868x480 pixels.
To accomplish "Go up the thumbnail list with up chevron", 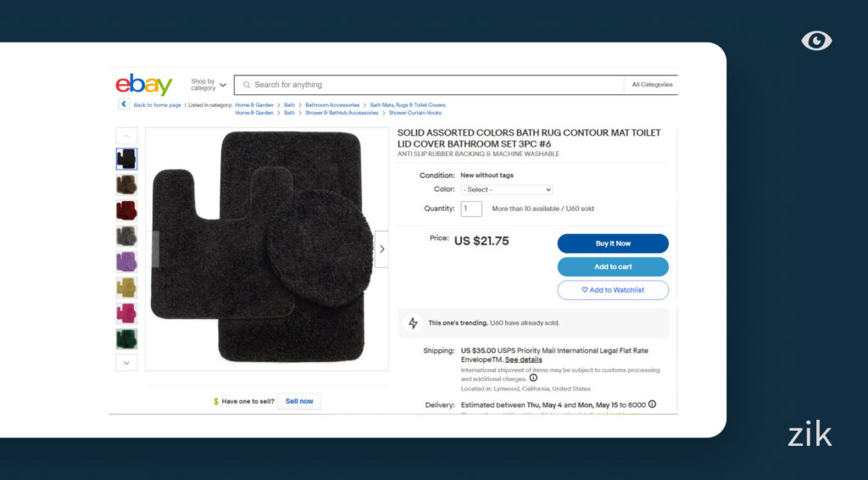I will (x=126, y=137).
